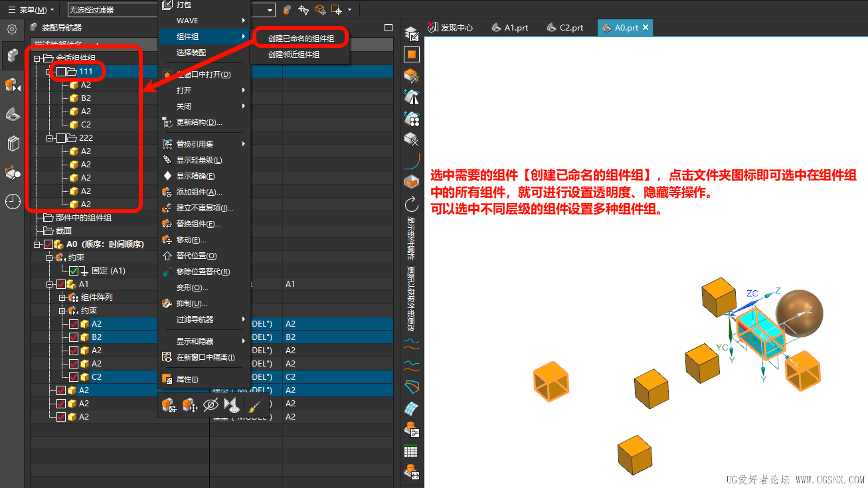Click the hide (crossed eye) icon in mini toolbar
This screenshot has width=868, height=488.
211,404
